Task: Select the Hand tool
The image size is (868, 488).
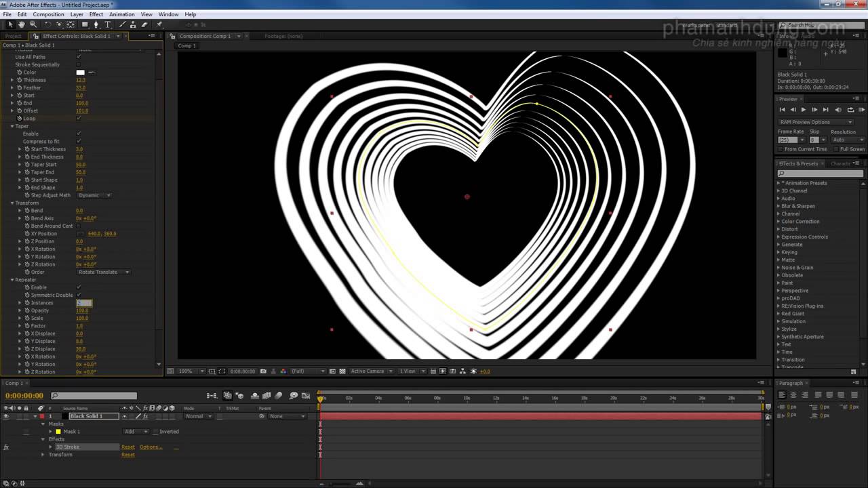Action: [22, 24]
